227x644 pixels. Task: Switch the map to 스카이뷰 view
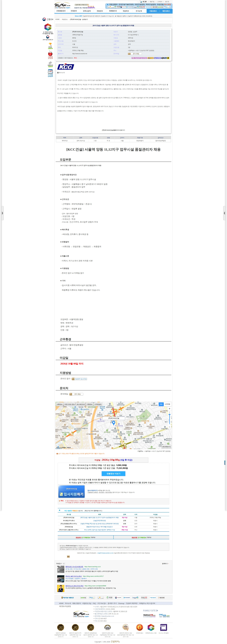coord(167,404)
